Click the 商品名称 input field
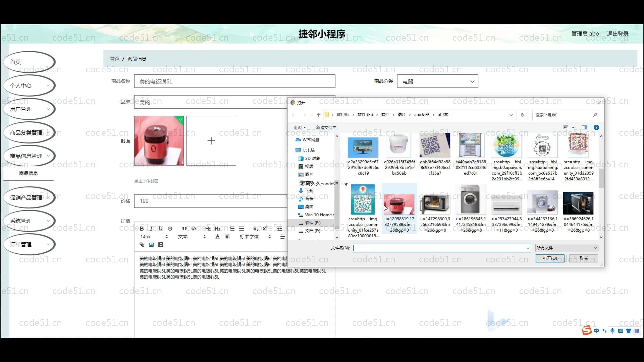The height and width of the screenshot is (362, 644). [234, 81]
